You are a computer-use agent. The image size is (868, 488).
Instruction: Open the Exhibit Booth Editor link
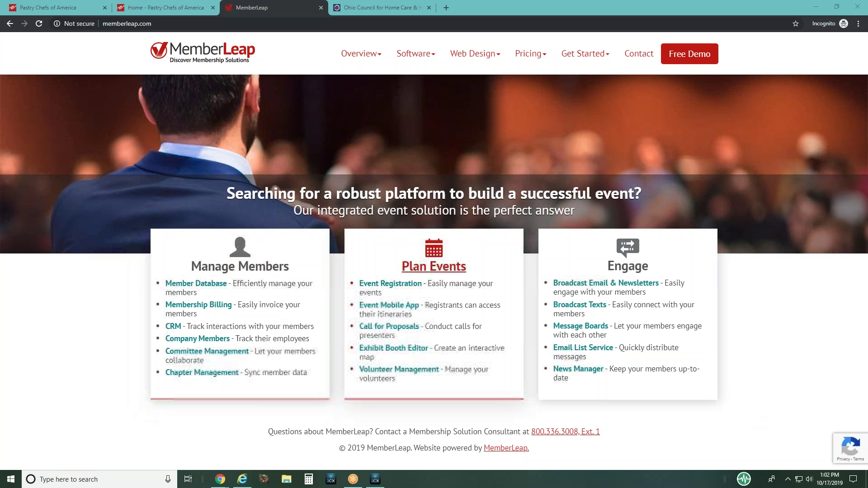[393, 348]
